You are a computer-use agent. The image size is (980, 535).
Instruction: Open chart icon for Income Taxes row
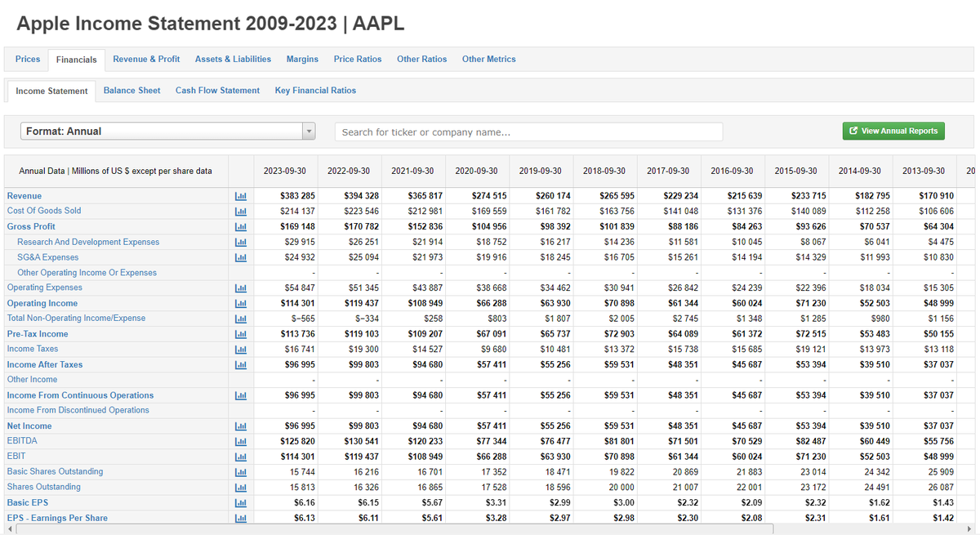(x=240, y=350)
